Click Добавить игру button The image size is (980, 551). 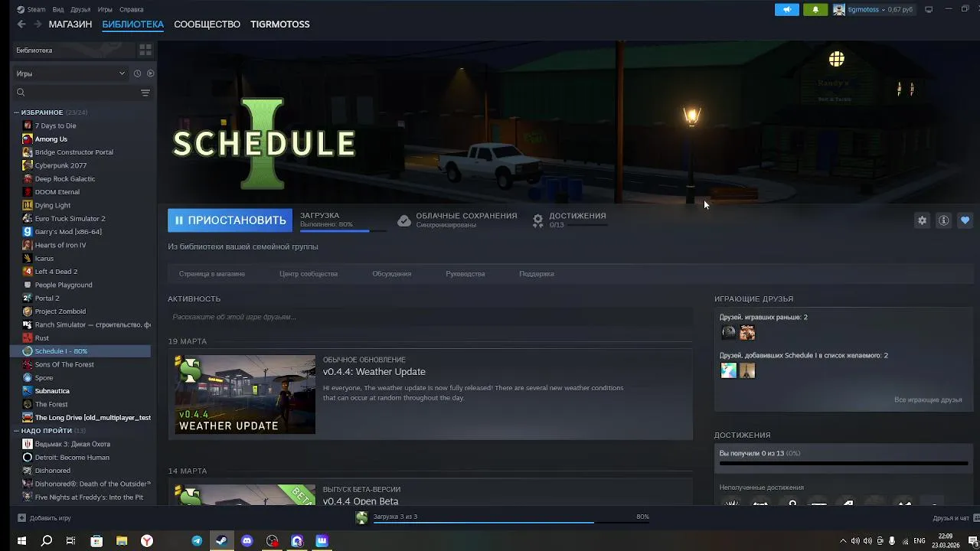44,518
